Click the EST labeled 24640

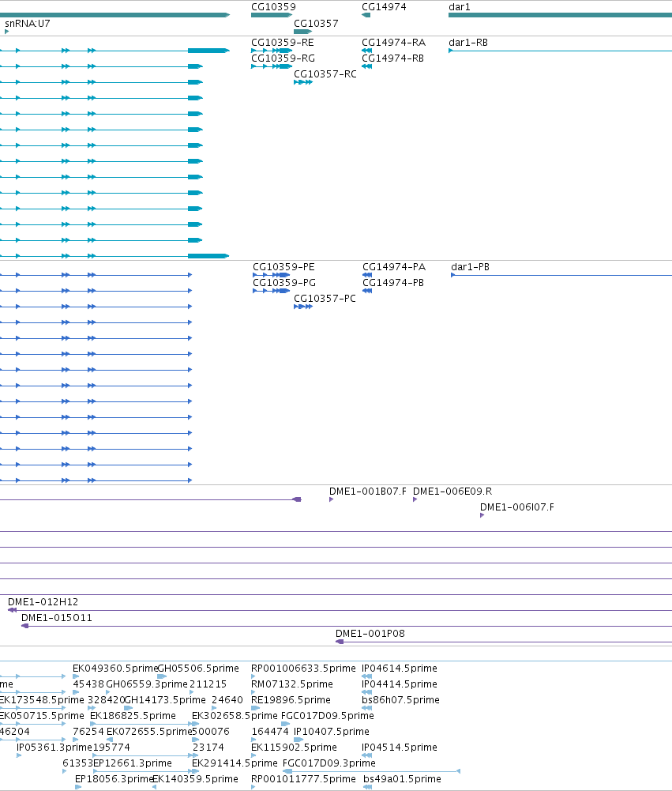pos(227,700)
